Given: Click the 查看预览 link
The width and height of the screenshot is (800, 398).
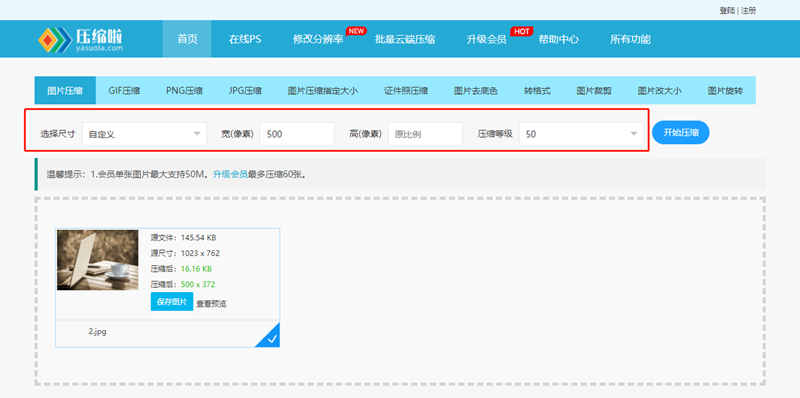Looking at the screenshot, I should [211, 304].
